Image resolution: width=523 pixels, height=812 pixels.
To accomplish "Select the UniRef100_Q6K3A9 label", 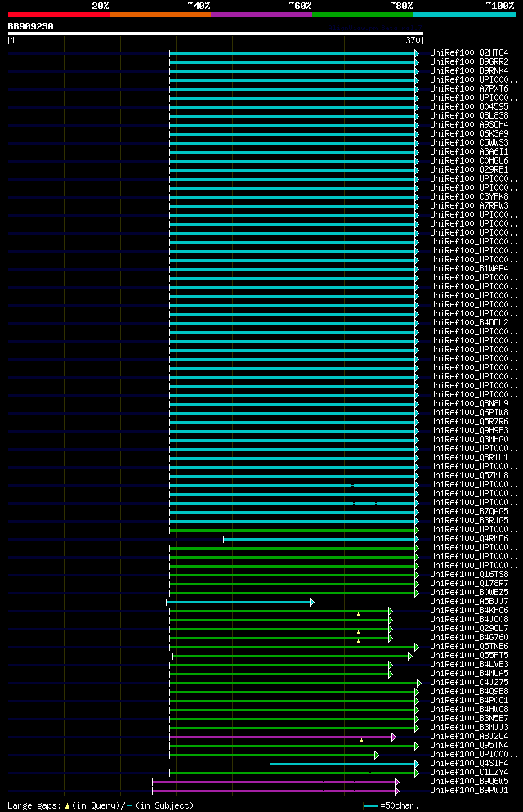I will point(469,133).
